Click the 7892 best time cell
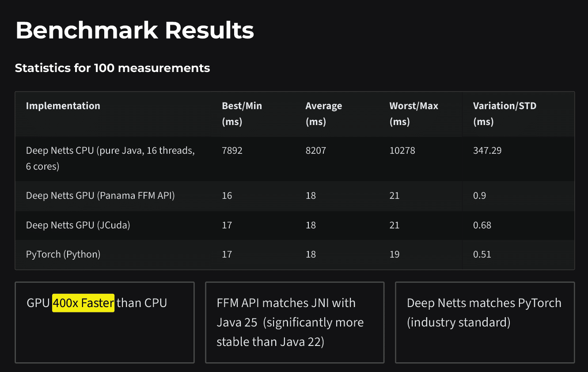The image size is (588, 372). (232, 151)
